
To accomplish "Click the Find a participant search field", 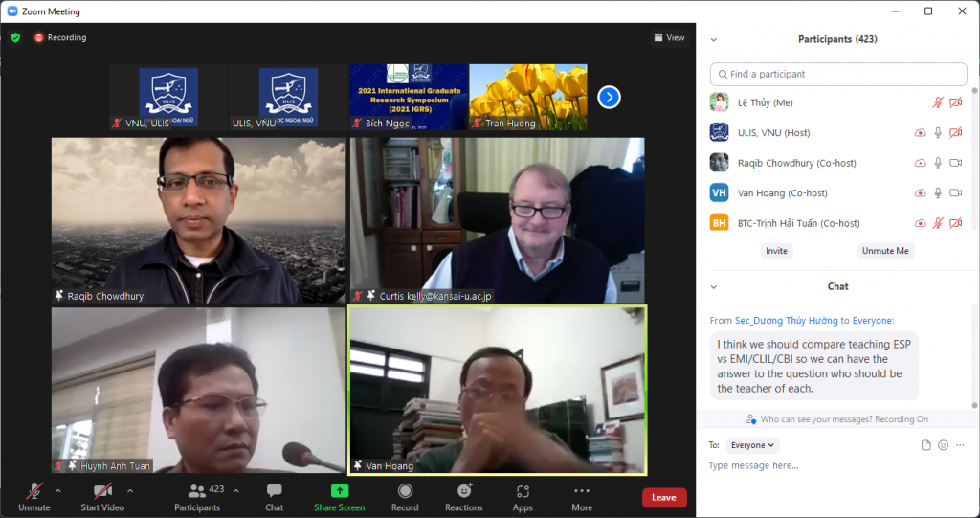I will click(x=838, y=74).
